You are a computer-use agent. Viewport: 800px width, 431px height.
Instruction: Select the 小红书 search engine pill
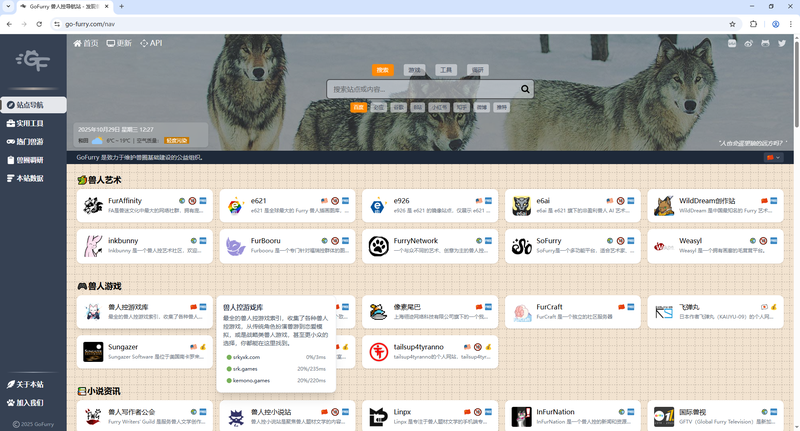439,107
